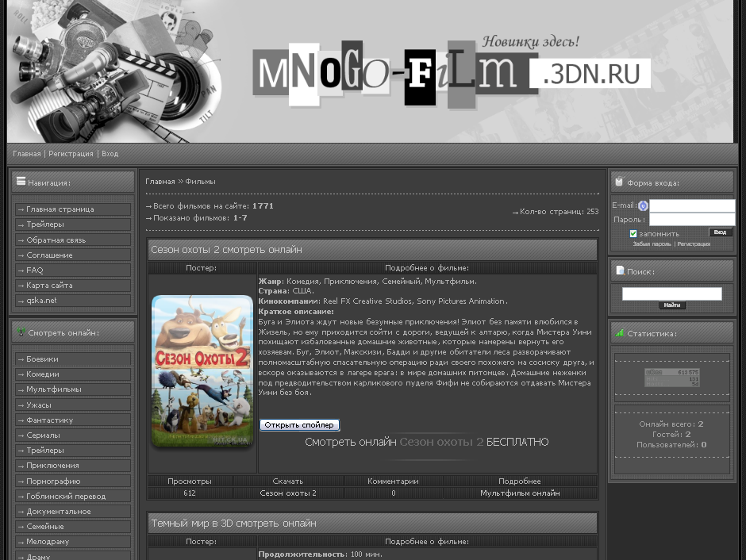Click the "0" comments count

point(394,493)
